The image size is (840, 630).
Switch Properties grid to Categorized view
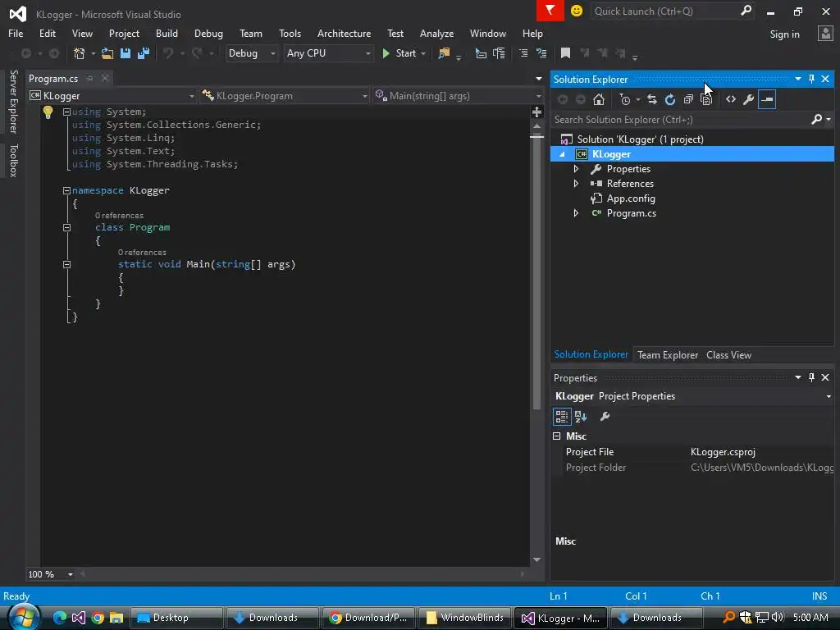[x=562, y=416]
